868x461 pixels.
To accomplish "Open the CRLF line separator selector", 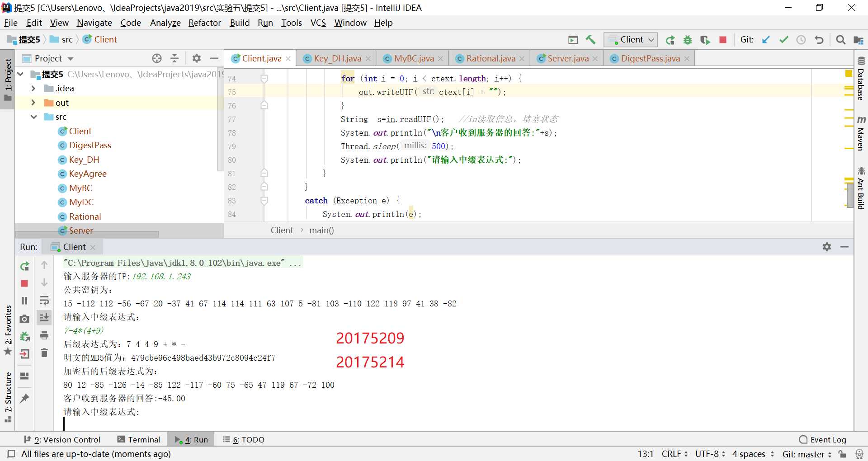I will [x=675, y=454].
